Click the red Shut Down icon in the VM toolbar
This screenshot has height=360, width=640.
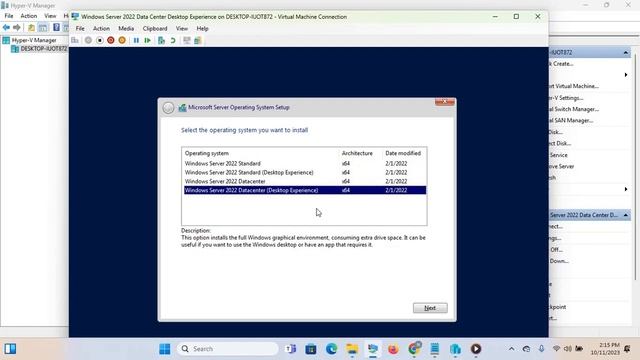(111, 40)
